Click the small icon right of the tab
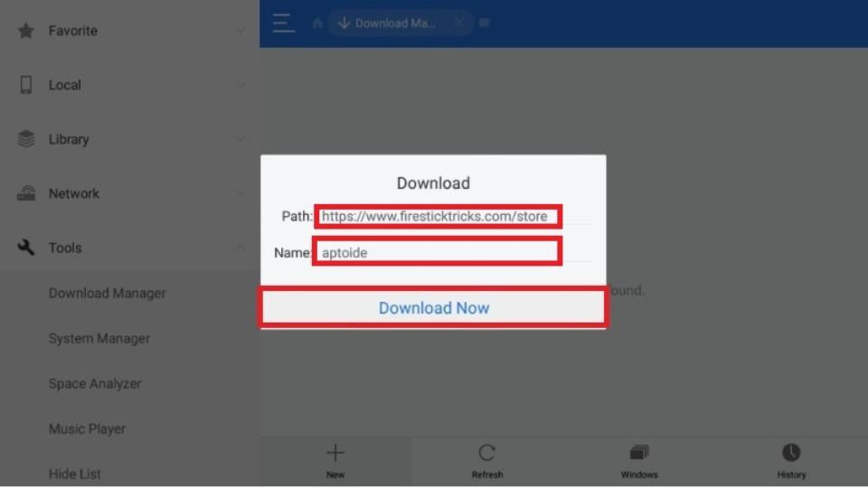This screenshot has width=868, height=488. [x=485, y=23]
